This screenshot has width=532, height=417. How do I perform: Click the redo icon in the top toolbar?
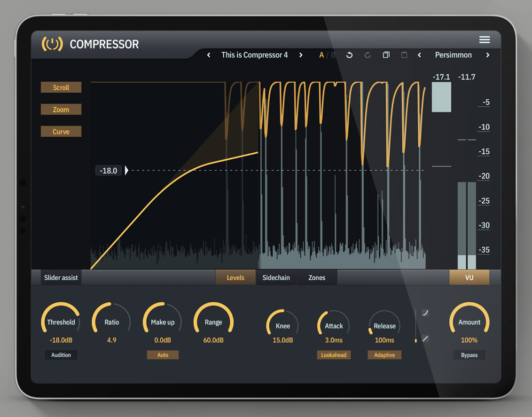[368, 55]
